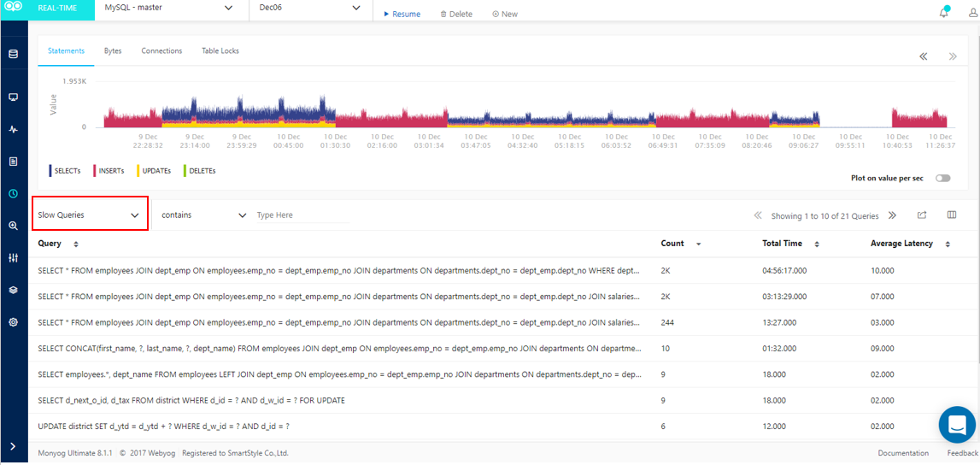Open the monitor screen sidebar icon
Image resolution: width=980 pixels, height=465 pixels.
[x=13, y=97]
